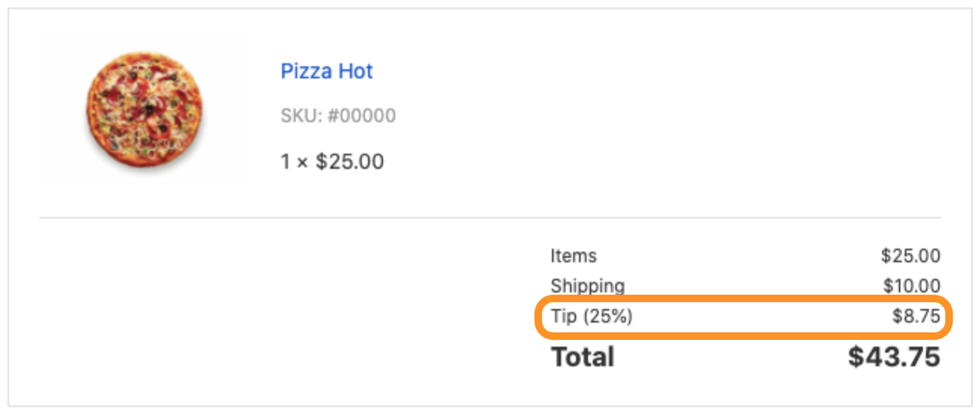Select the SKU number #00000

tap(361, 116)
